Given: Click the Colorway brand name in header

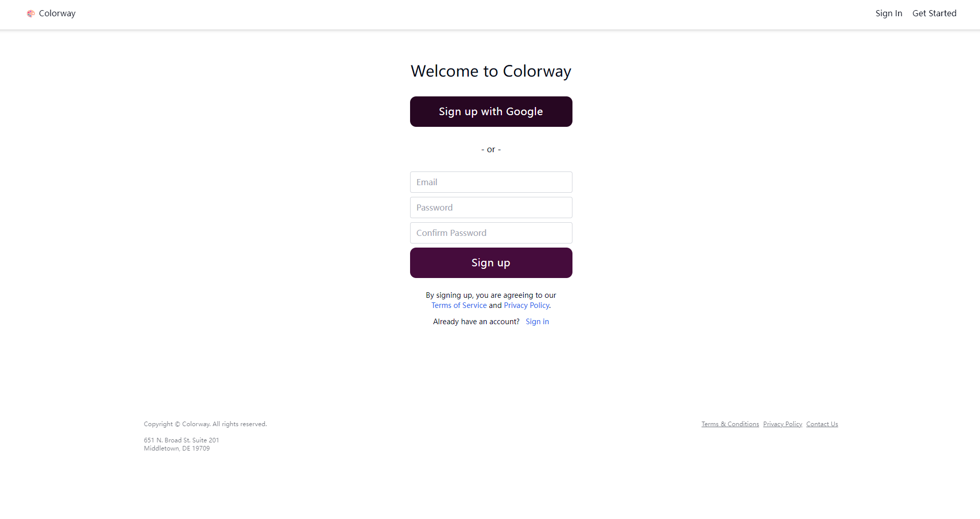Looking at the screenshot, I should pos(57,14).
